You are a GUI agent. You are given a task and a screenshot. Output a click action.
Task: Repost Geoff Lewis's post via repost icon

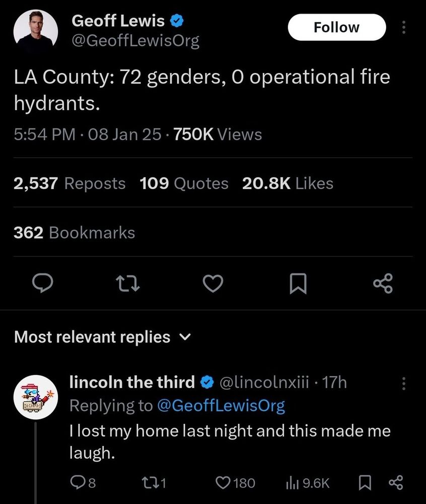point(127,283)
